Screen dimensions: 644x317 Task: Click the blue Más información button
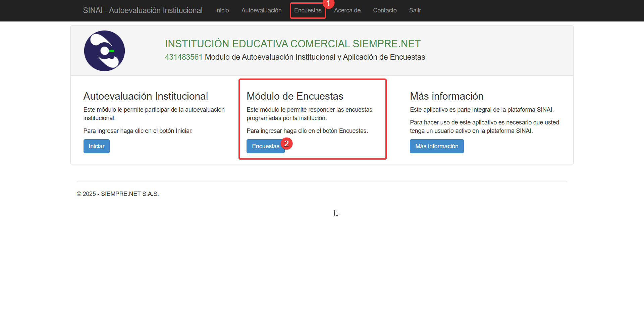436,146
